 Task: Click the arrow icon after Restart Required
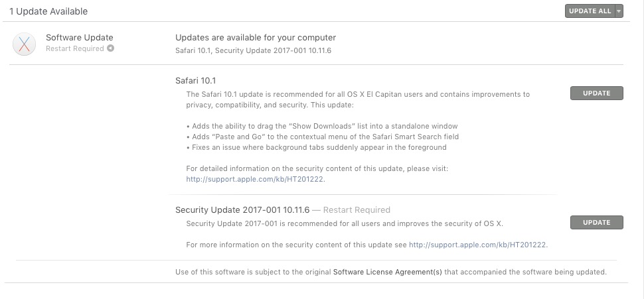[x=111, y=48]
